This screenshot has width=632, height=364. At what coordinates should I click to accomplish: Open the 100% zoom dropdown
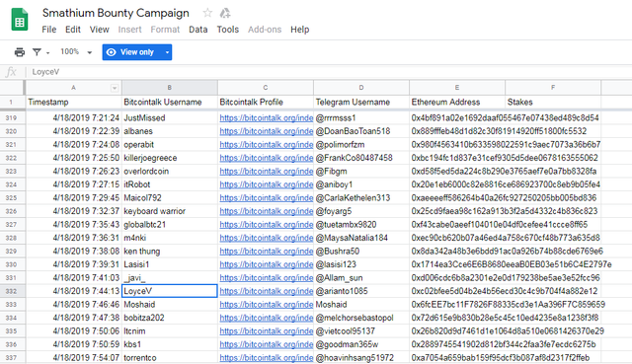76,52
